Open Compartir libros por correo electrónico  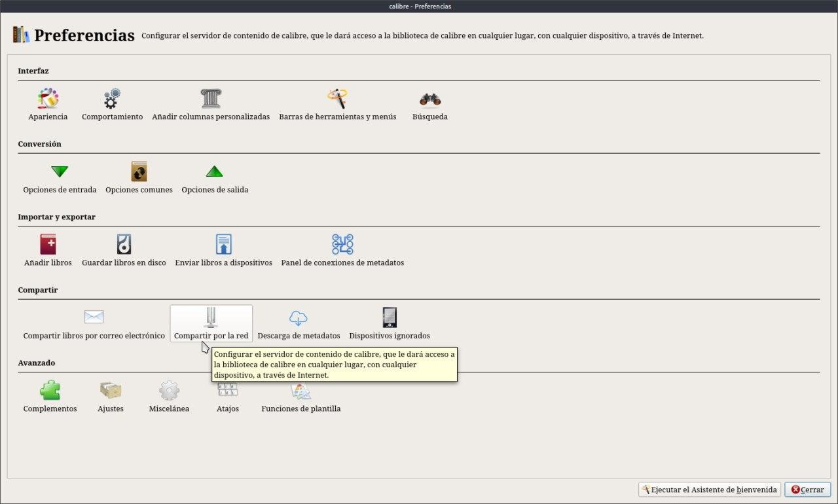94,325
